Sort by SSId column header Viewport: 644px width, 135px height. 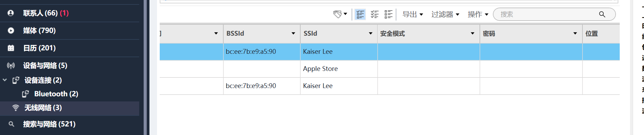coord(311,34)
